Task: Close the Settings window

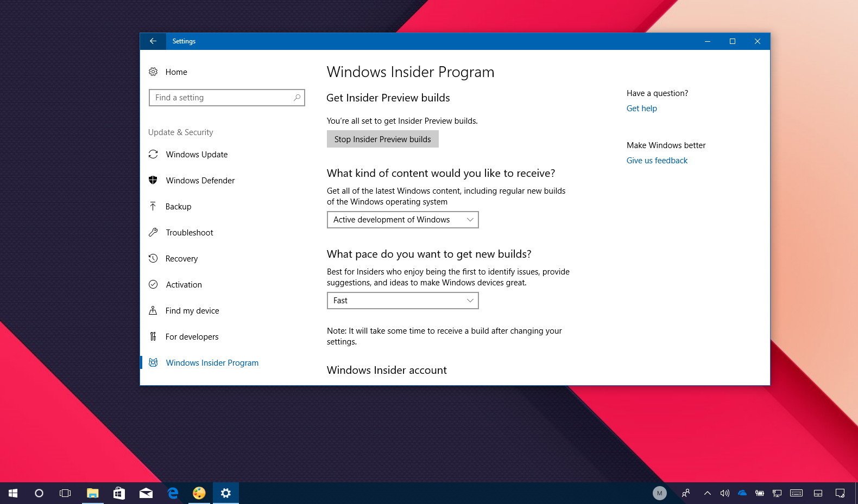Action: (x=758, y=41)
